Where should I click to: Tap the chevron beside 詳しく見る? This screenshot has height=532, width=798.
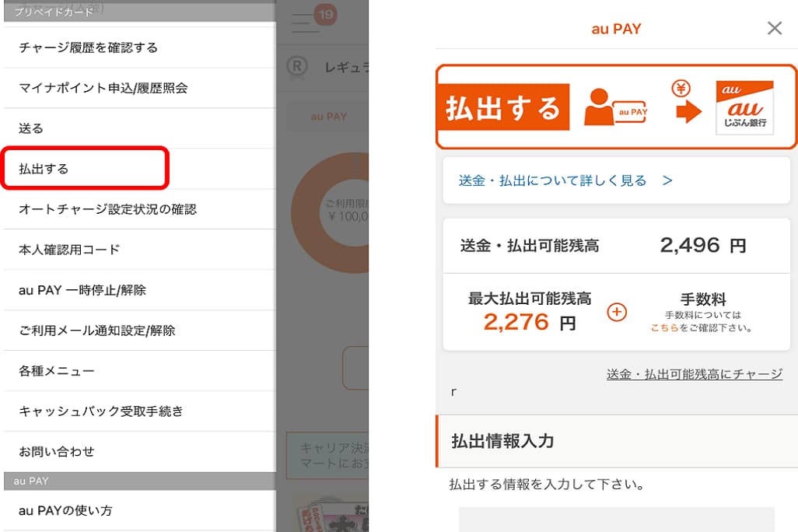667,180
